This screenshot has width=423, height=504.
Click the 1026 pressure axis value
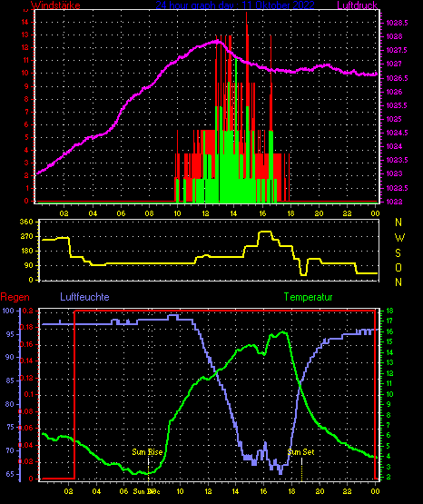(394, 92)
